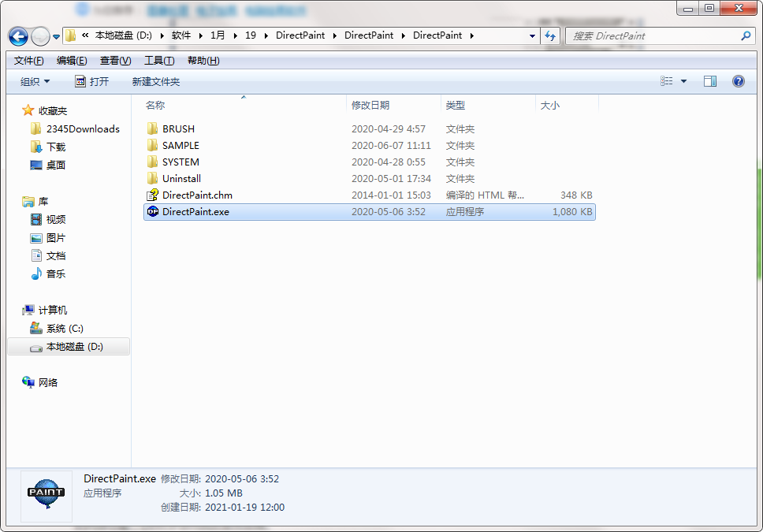This screenshot has width=763, height=532.
Task: Expand arrow after 1月 breadcrumb
Action: [x=235, y=35]
